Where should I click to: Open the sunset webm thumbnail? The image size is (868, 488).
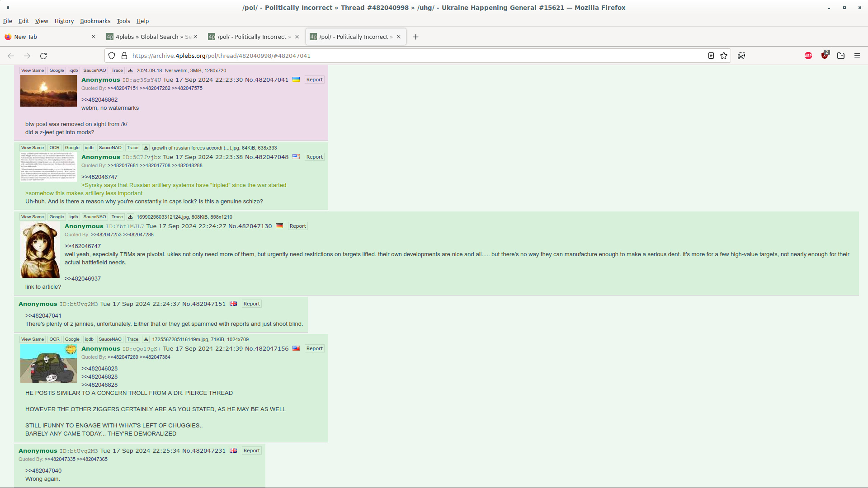click(48, 91)
